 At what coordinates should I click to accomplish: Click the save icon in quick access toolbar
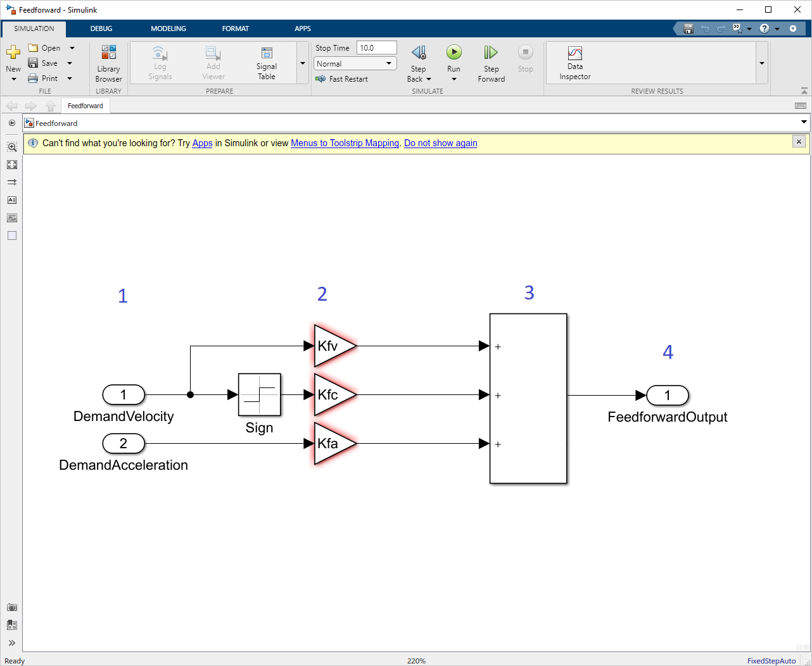pos(688,28)
